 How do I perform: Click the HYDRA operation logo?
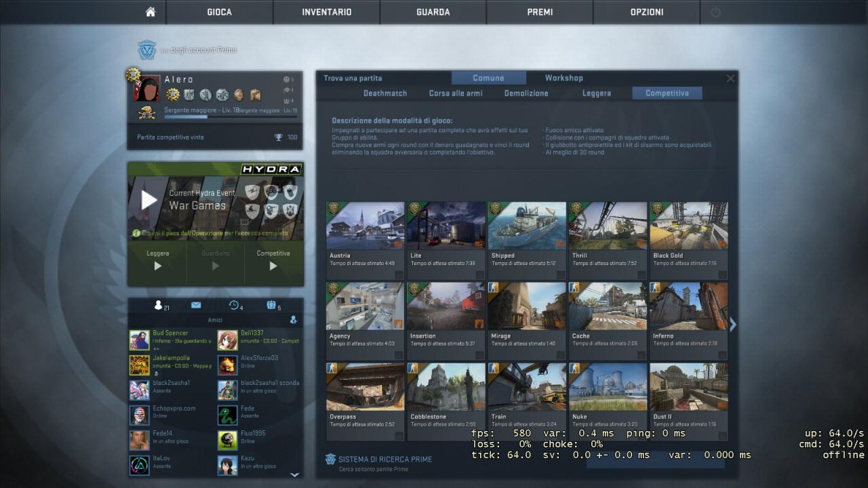point(271,169)
